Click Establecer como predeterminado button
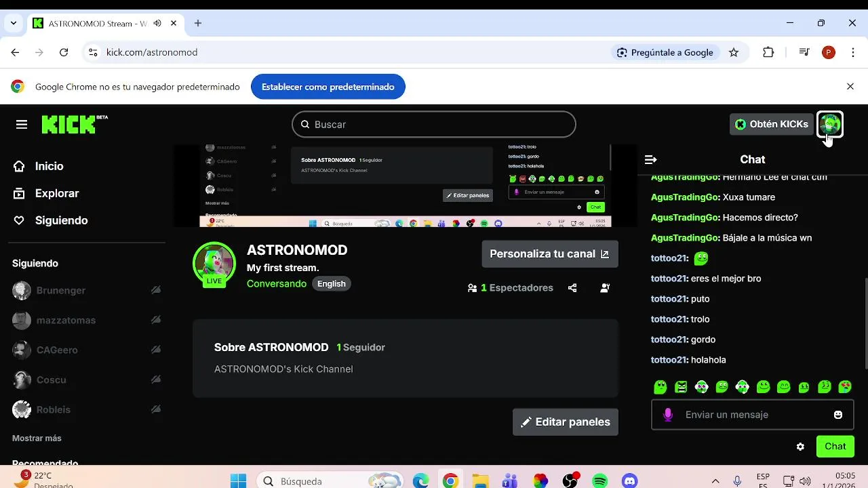This screenshot has height=488, width=868. tap(328, 87)
